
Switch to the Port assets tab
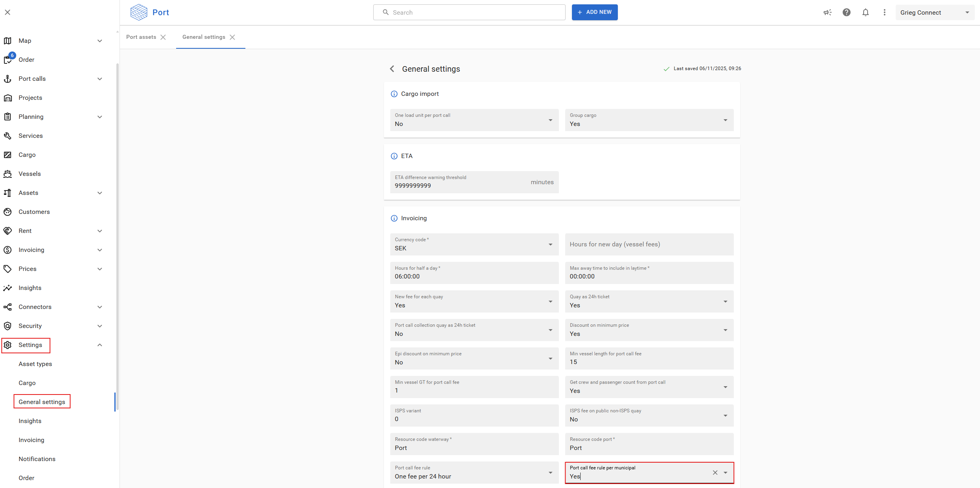pos(141,37)
